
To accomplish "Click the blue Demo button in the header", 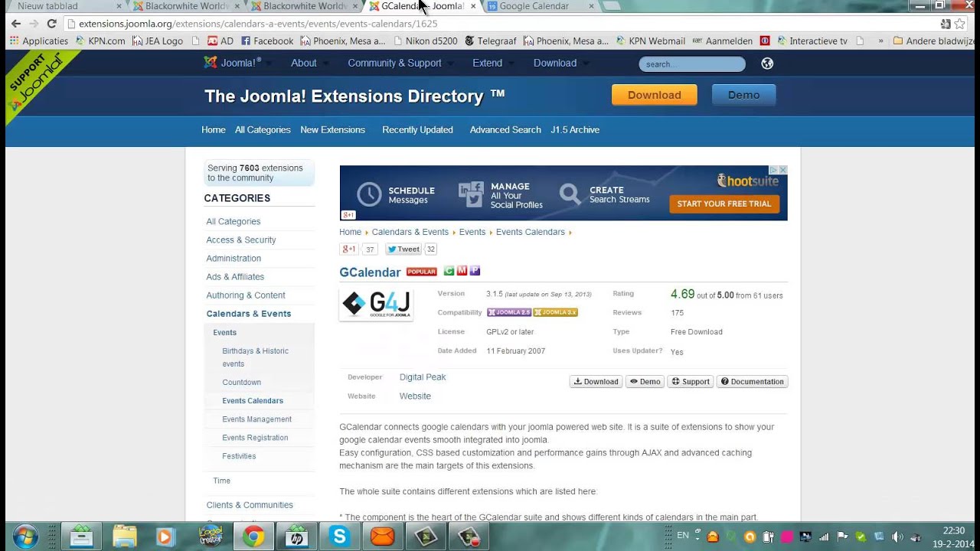I will (x=743, y=95).
